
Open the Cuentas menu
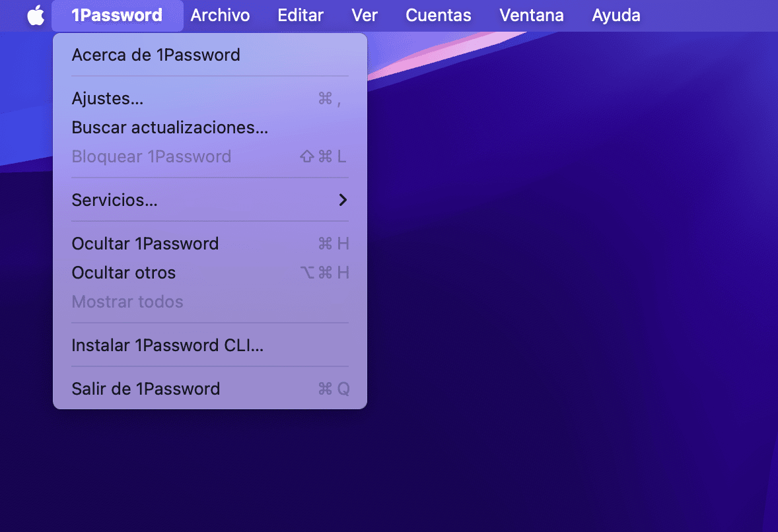point(438,15)
